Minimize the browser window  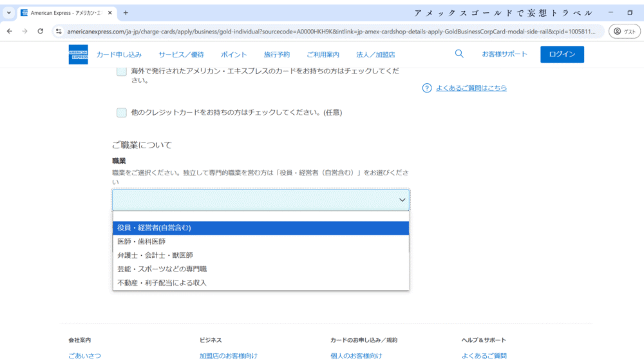point(611,13)
